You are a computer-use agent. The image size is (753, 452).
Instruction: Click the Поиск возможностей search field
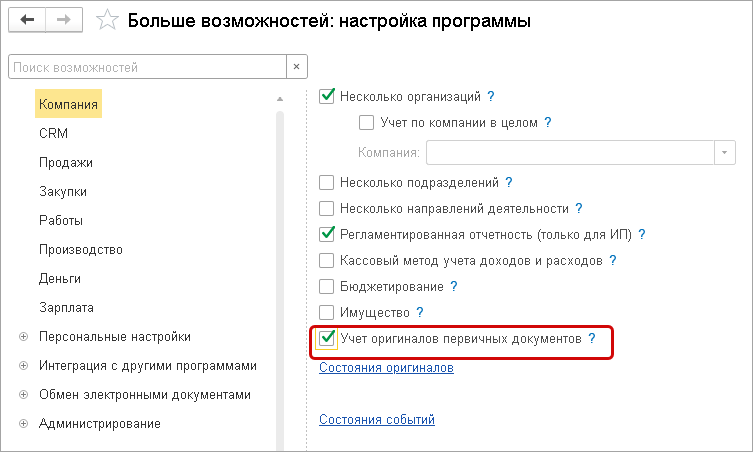click(145, 67)
